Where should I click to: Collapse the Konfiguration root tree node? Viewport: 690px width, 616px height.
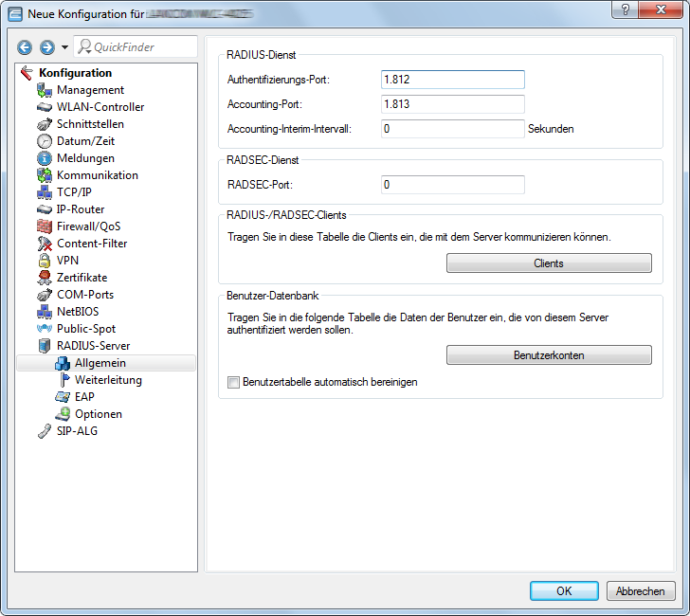(x=27, y=73)
